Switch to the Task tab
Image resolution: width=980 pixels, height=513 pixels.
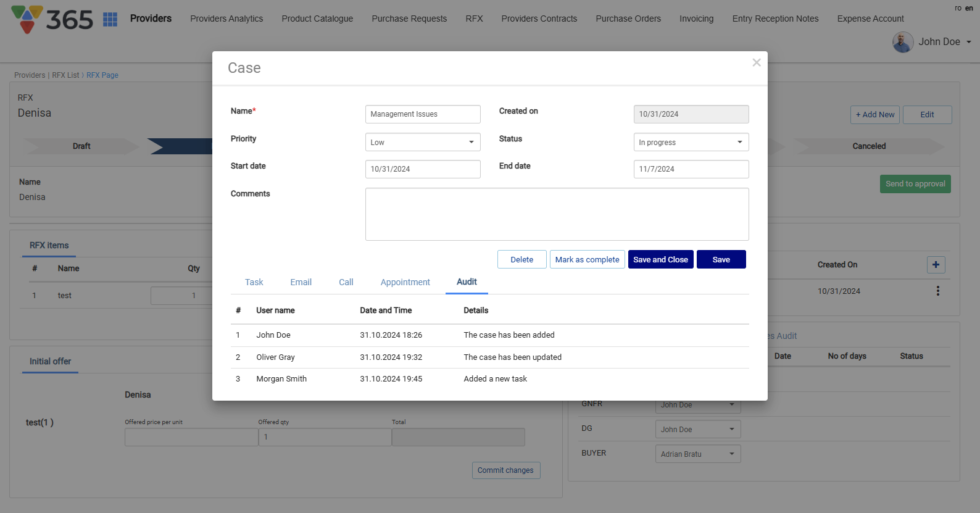tap(254, 282)
